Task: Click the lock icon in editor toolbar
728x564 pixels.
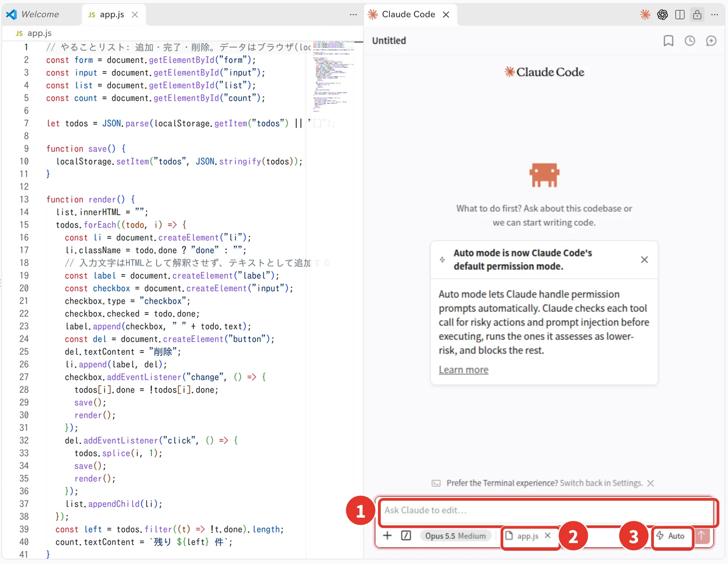Action: pos(697,15)
